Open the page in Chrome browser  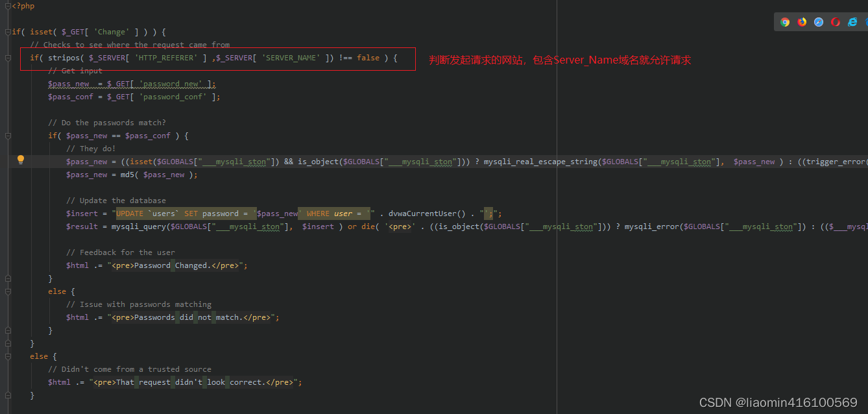point(785,21)
